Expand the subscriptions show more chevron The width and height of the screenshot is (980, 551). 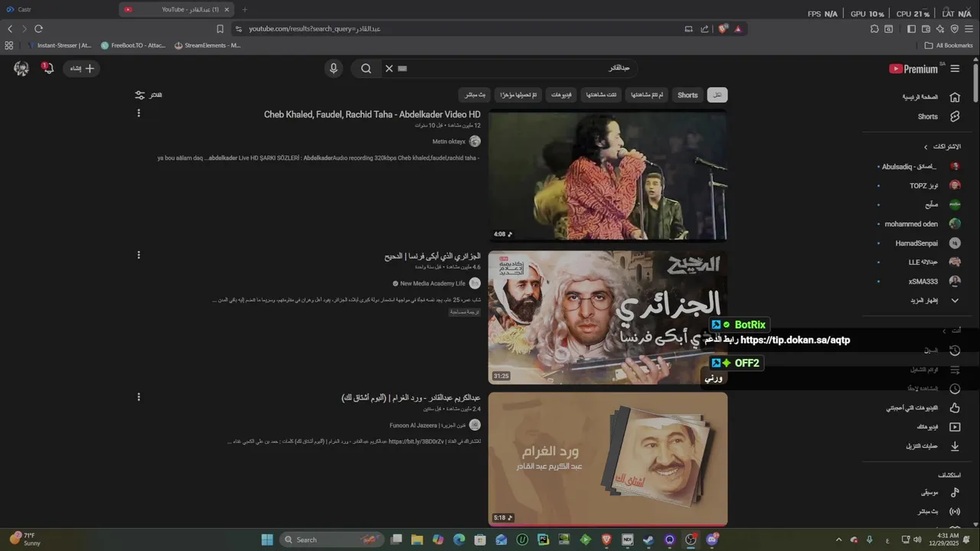click(955, 301)
